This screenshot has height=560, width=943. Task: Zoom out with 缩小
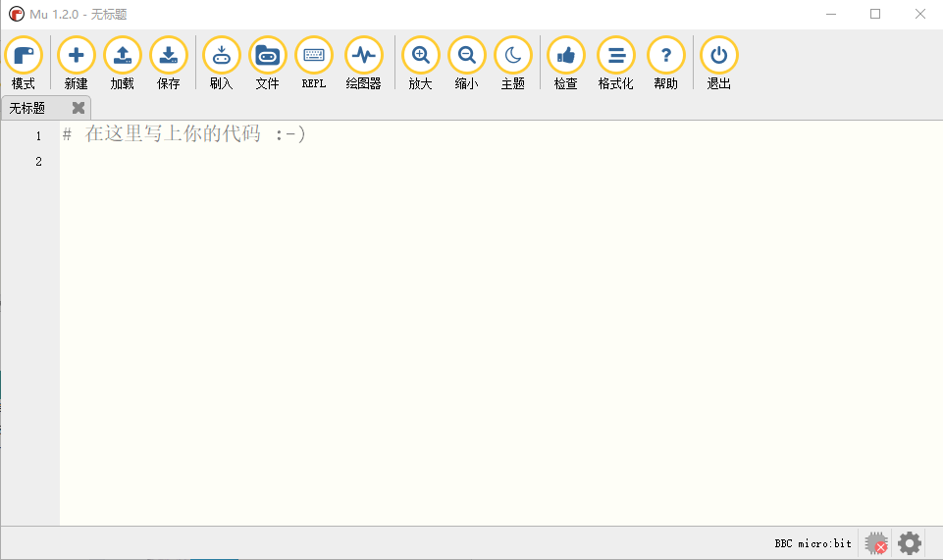467,63
